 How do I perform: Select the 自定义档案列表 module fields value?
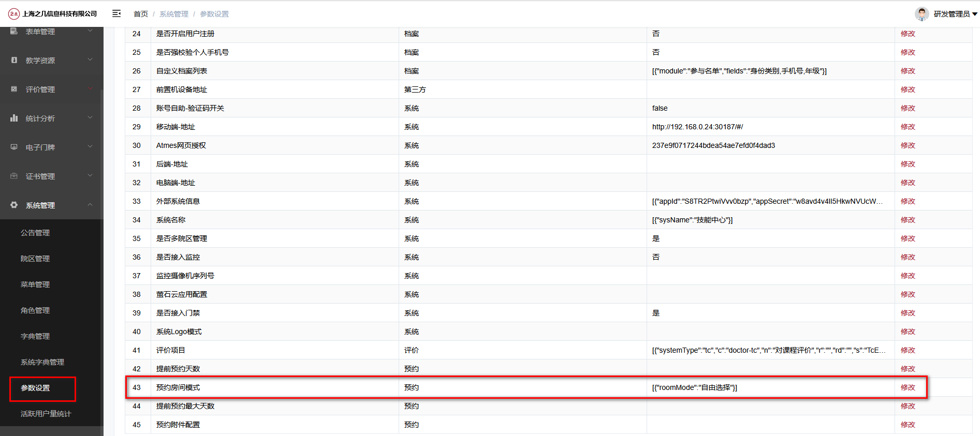click(739, 71)
